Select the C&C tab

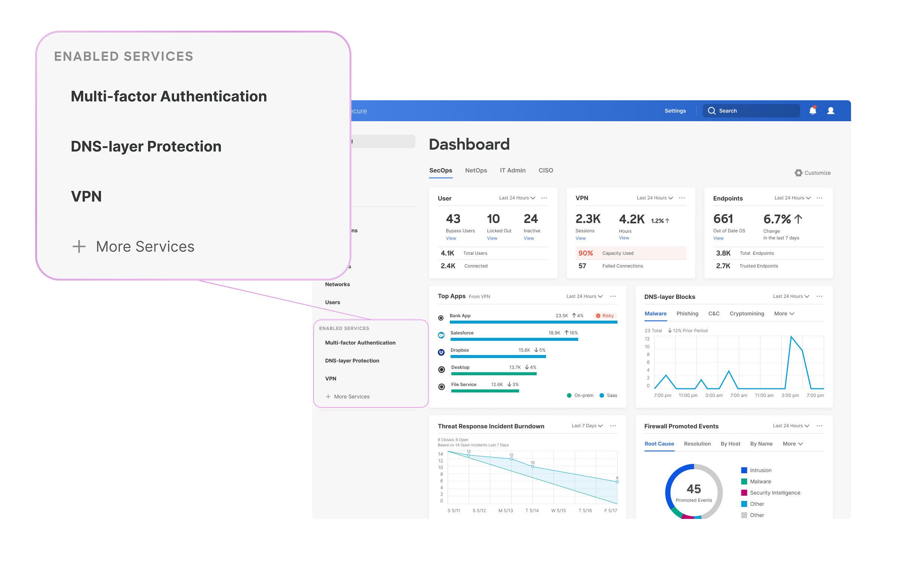point(714,314)
